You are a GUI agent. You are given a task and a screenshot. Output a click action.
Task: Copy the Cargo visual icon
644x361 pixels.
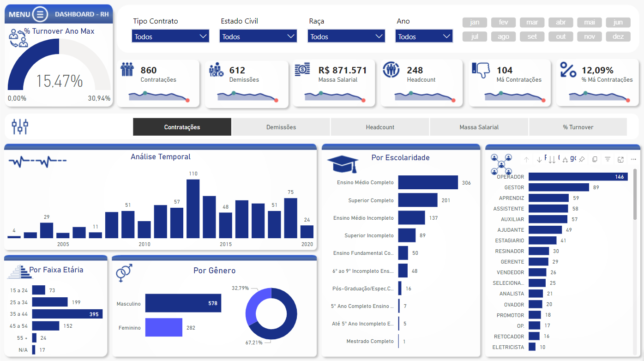tap(595, 159)
